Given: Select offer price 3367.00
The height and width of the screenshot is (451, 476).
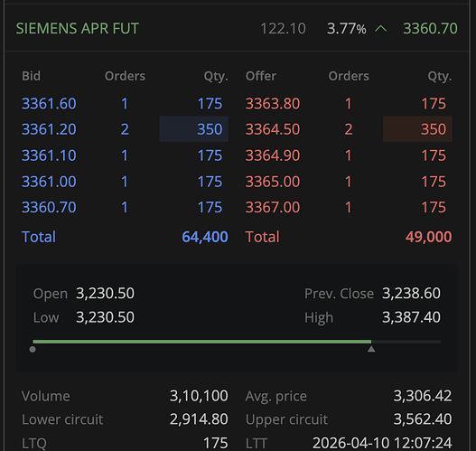Looking at the screenshot, I should (273, 207).
